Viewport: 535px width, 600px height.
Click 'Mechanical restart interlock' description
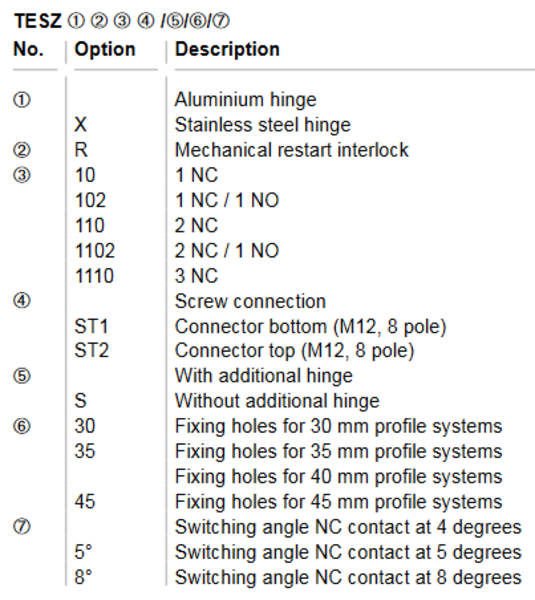[292, 150]
